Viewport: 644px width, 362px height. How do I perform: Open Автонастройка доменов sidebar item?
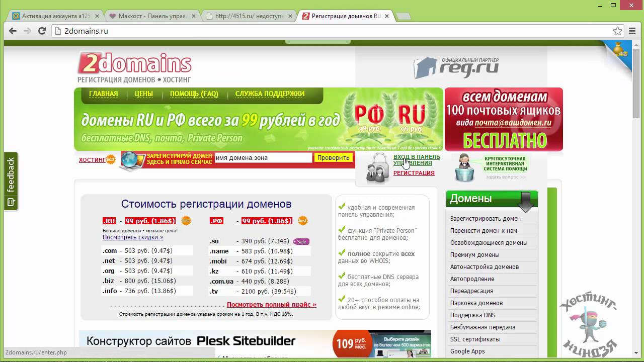tap(485, 267)
